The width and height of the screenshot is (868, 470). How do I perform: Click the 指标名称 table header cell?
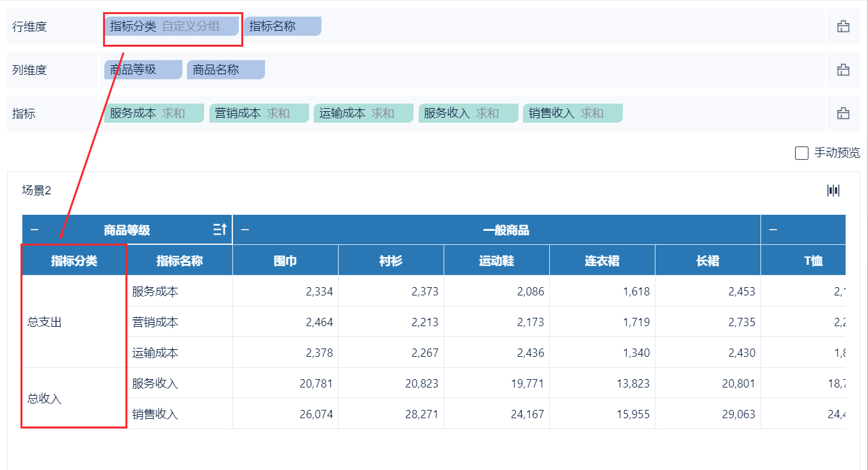179,261
